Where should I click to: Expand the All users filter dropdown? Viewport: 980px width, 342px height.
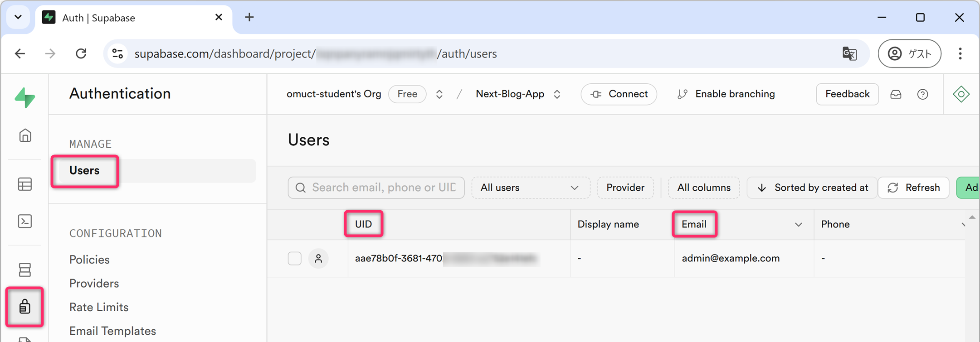[530, 188]
